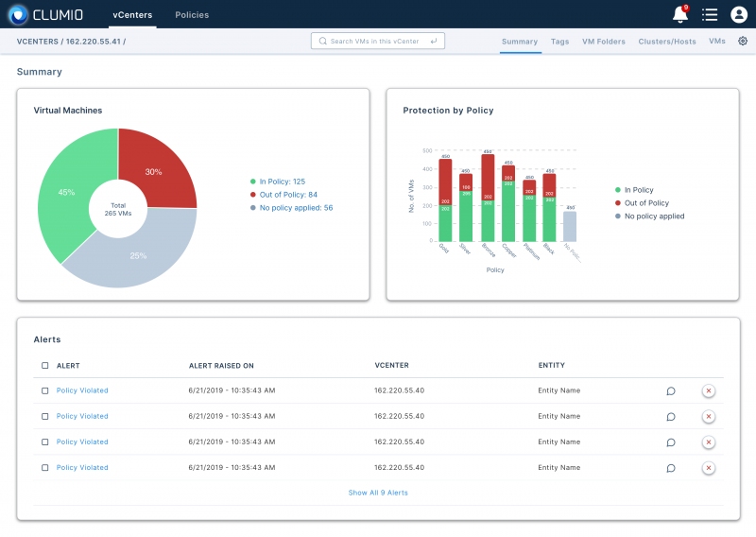
Task: Click Show All 9 Alerts link
Action: (x=378, y=493)
